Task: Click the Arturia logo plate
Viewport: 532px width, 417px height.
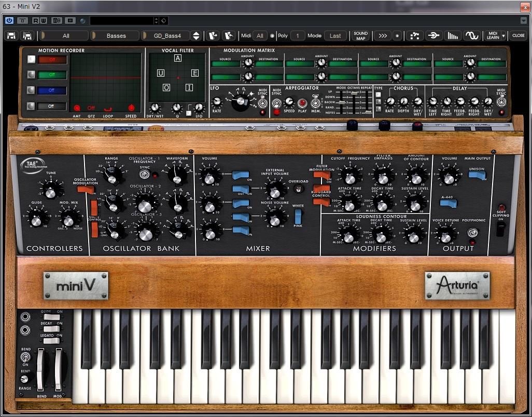Action: point(457,286)
